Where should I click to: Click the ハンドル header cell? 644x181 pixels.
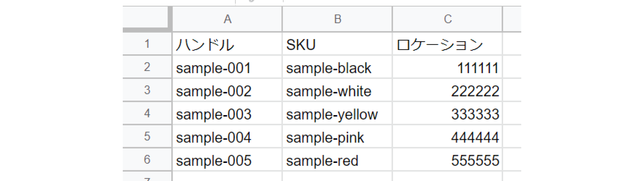(227, 44)
